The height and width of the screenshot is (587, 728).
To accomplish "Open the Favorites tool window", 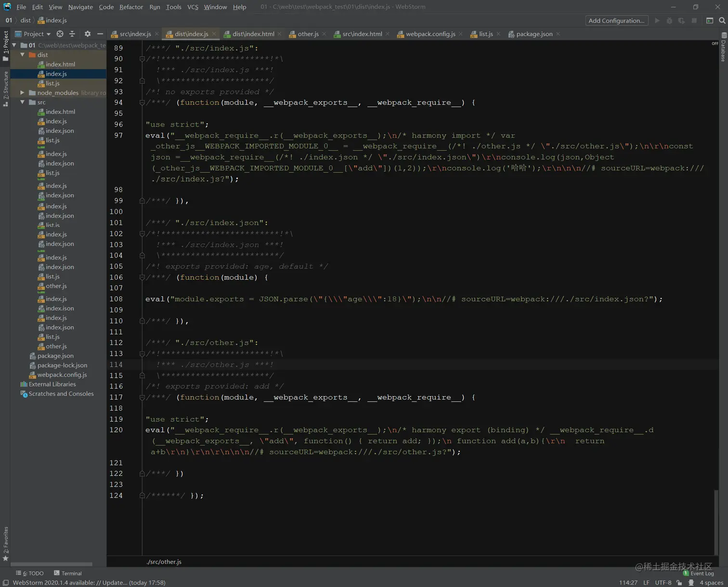I will tap(6, 544).
